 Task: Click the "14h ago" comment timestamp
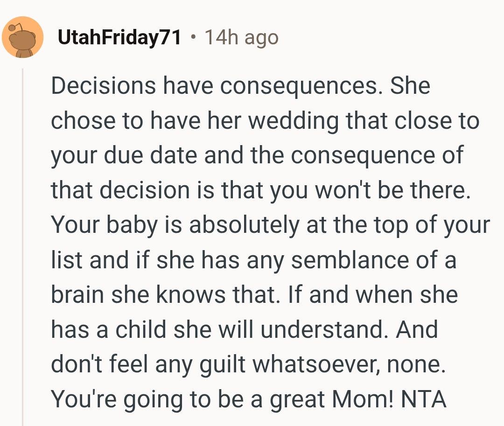click(241, 38)
